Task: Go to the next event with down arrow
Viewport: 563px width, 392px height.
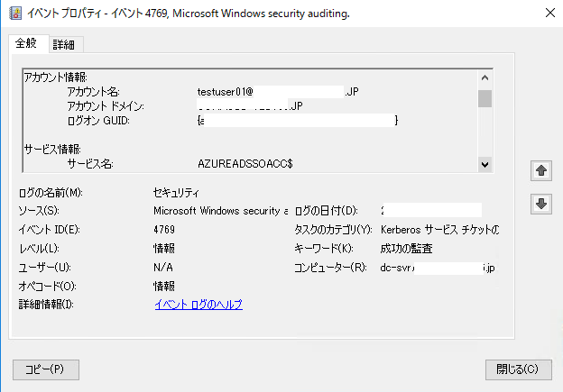Action: [x=541, y=204]
